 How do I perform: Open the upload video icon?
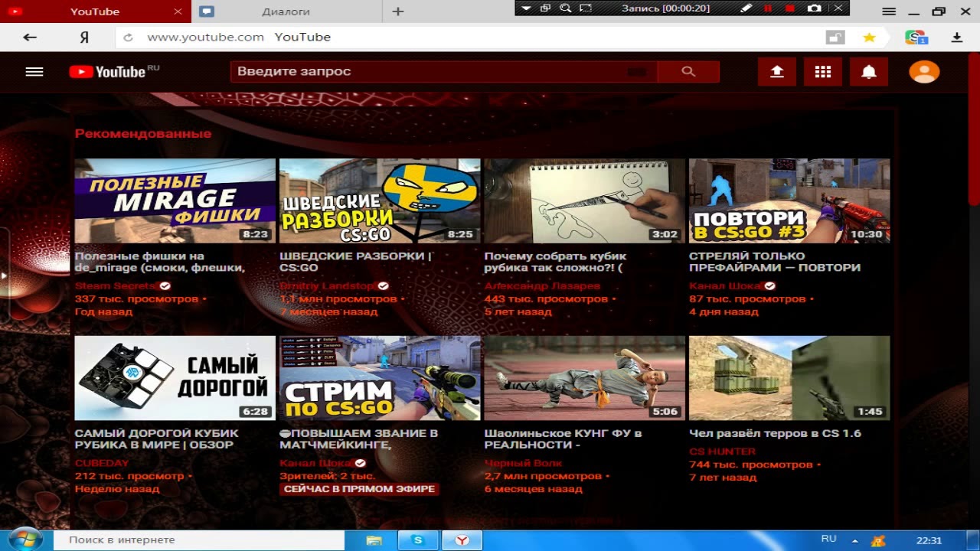point(777,71)
